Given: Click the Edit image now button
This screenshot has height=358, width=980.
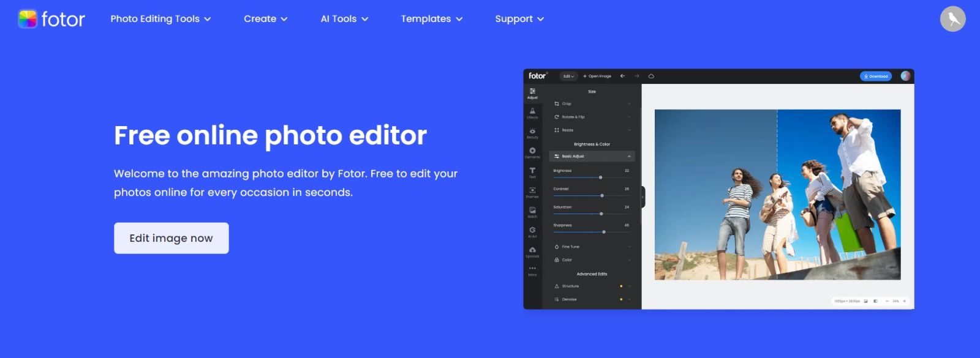Looking at the screenshot, I should coord(171,238).
